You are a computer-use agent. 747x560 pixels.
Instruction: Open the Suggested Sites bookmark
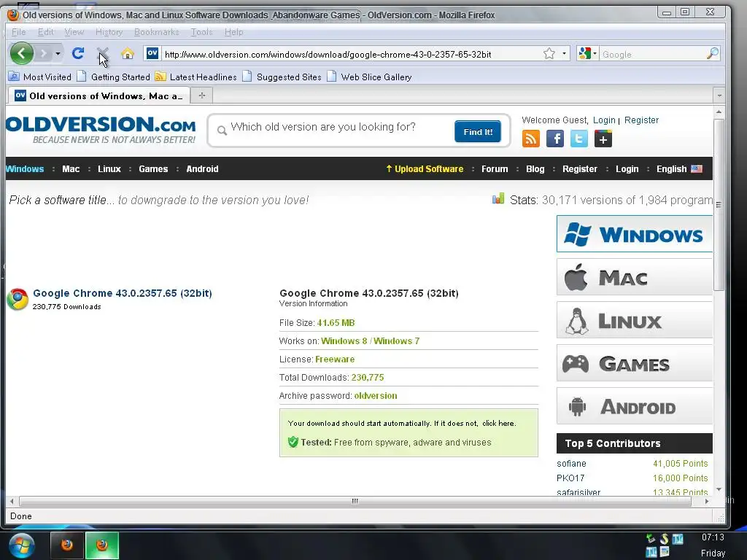click(x=282, y=77)
